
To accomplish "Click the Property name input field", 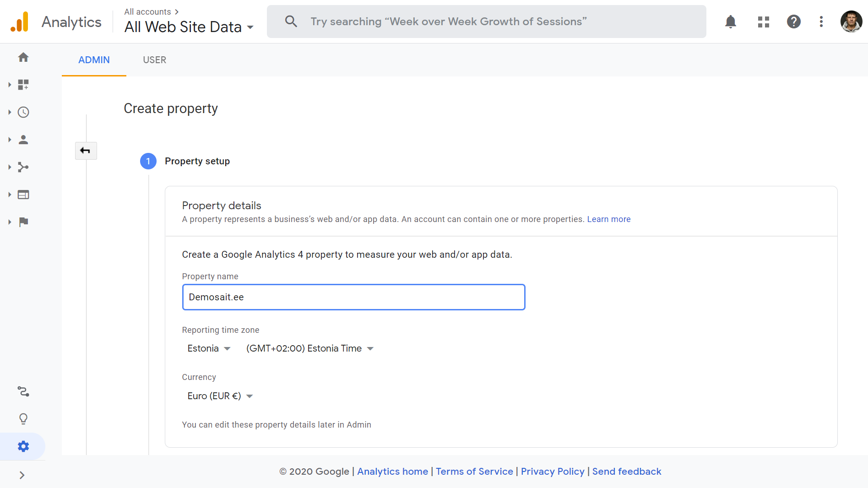I will click(x=353, y=297).
